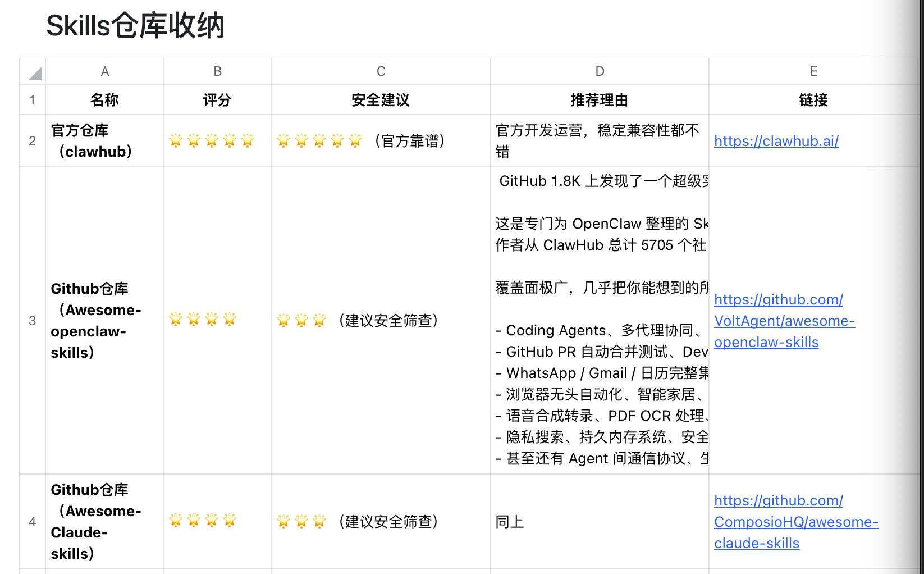Open the ComposioHQ awesome-claude-skills link

click(x=796, y=522)
